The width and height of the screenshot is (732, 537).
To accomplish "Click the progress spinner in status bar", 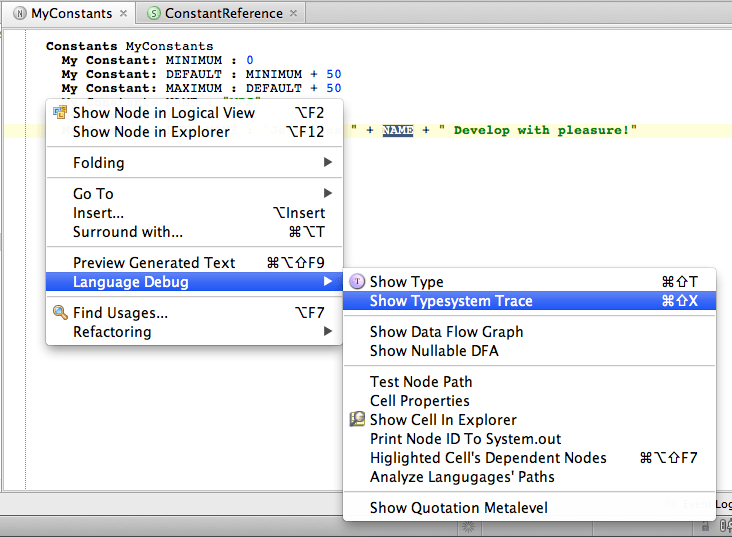I will (469, 526).
